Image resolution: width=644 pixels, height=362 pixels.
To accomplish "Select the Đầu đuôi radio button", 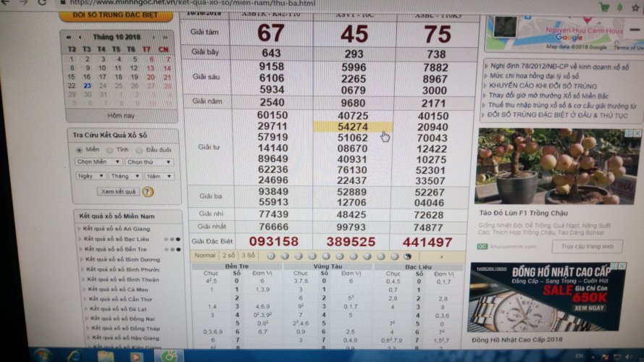I will [x=139, y=149].
